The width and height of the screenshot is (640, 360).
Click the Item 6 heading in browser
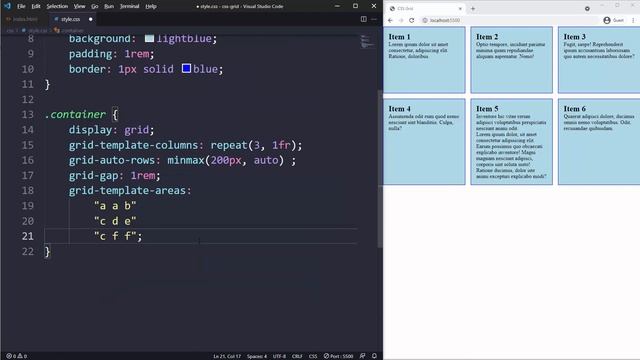575,109
